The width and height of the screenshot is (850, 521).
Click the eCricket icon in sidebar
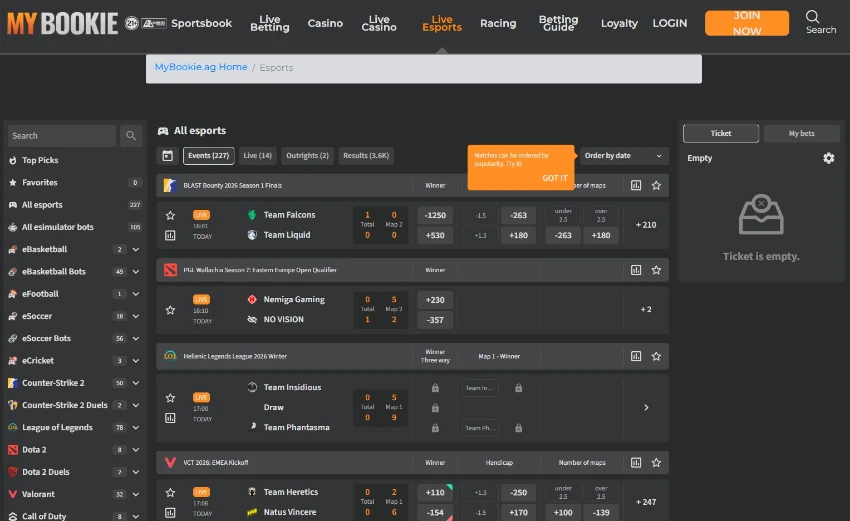pyautogui.click(x=12, y=361)
